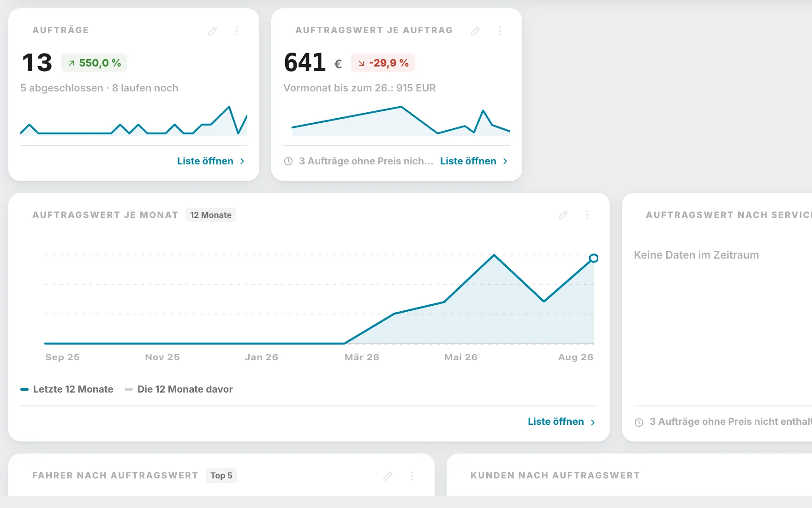Edit the Auftragswert je Auftrag card via pencil icon
The width and height of the screenshot is (812, 508).
click(475, 31)
